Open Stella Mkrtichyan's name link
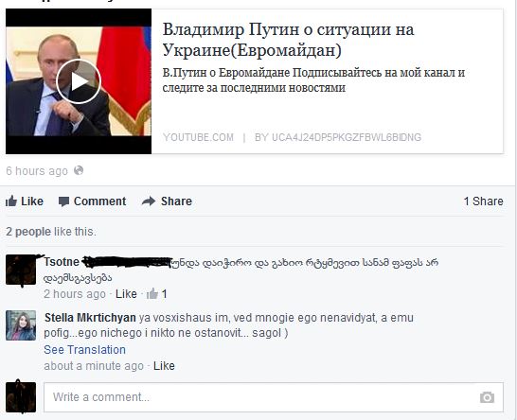The width and height of the screenshot is (517, 420). [x=90, y=318]
